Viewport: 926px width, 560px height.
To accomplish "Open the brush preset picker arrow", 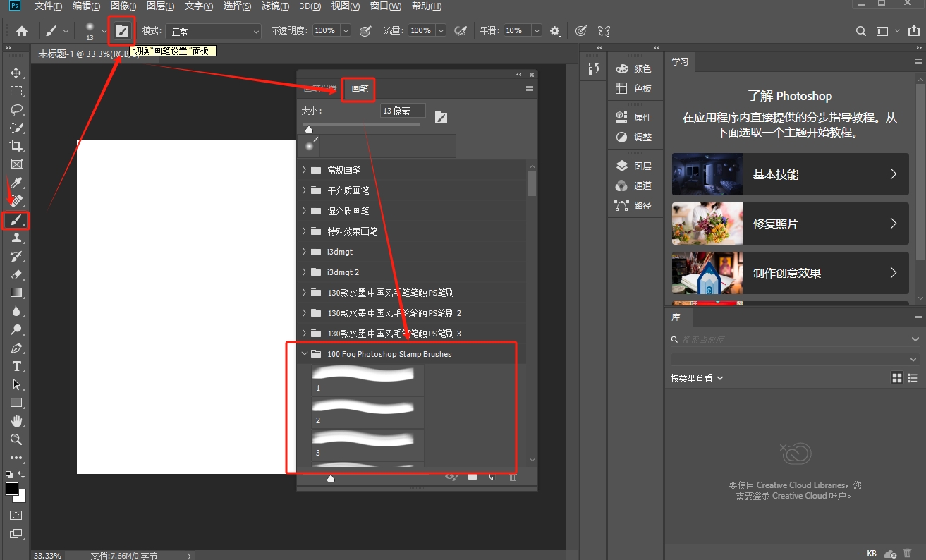I will (x=104, y=30).
